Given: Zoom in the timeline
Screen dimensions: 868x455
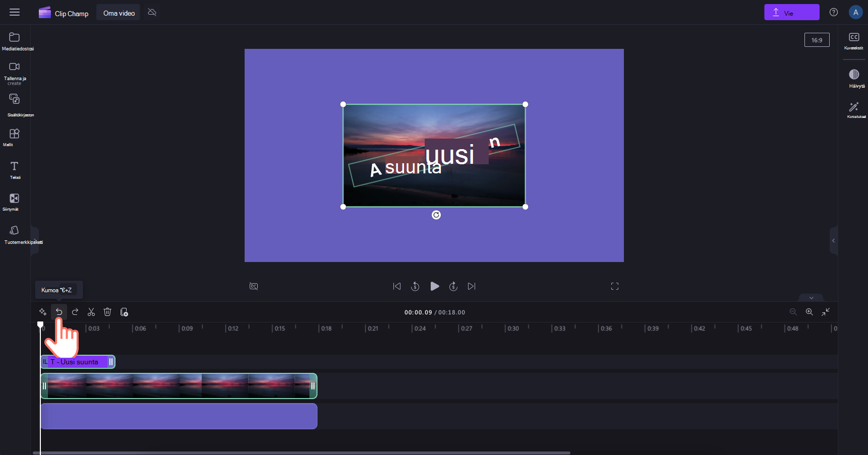Looking at the screenshot, I should 809,312.
